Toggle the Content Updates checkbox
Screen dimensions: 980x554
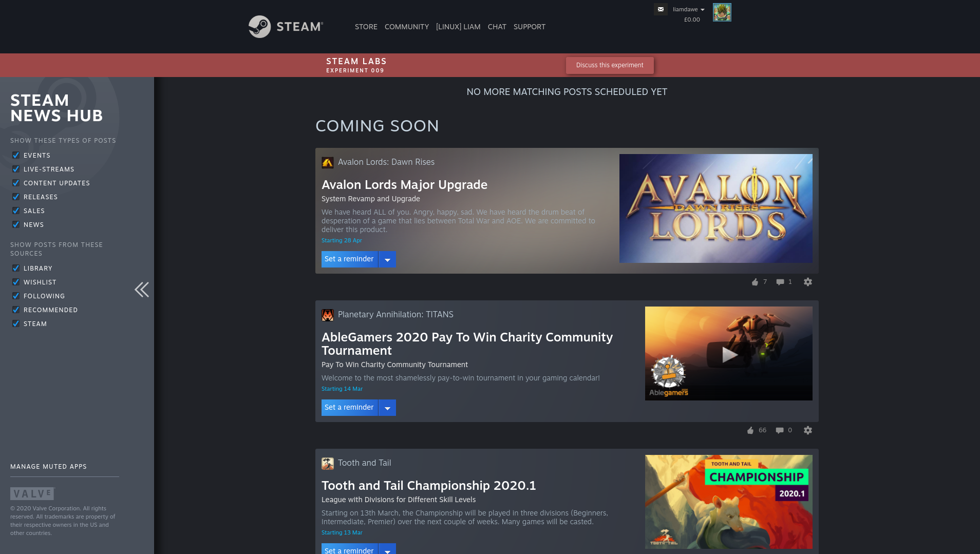tap(16, 183)
